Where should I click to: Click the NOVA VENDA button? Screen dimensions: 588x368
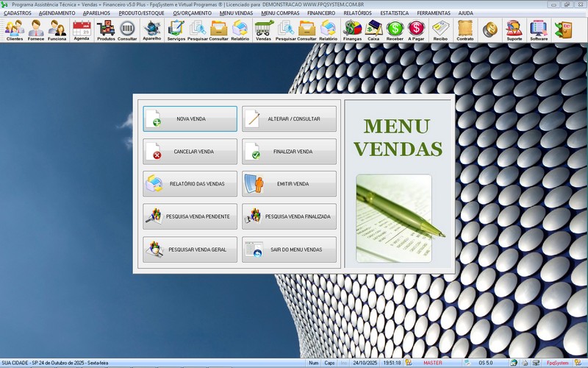[190, 118]
